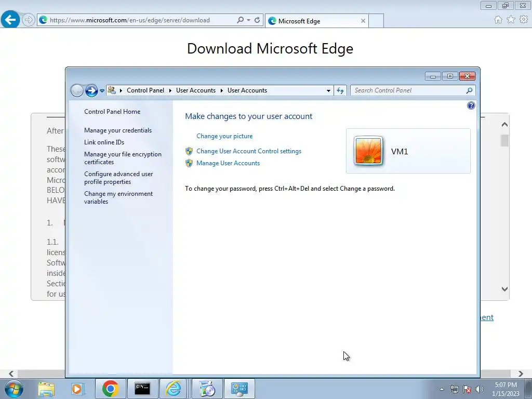Expand the root arrow before Control Panel breadcrumb
The image size is (532, 399).
coord(121,90)
